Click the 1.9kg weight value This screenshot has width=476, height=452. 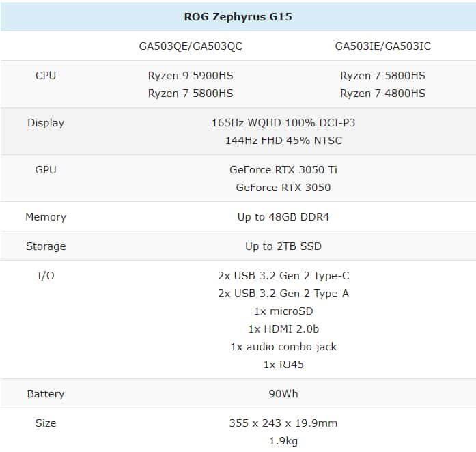point(283,441)
